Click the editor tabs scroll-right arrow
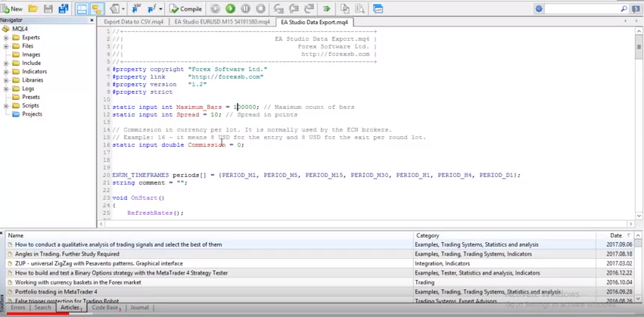 point(636,21)
